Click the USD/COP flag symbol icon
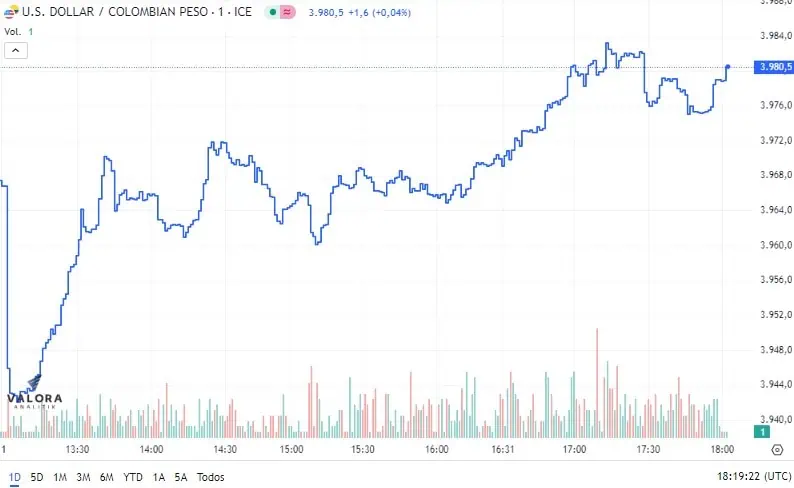 (x=11, y=12)
